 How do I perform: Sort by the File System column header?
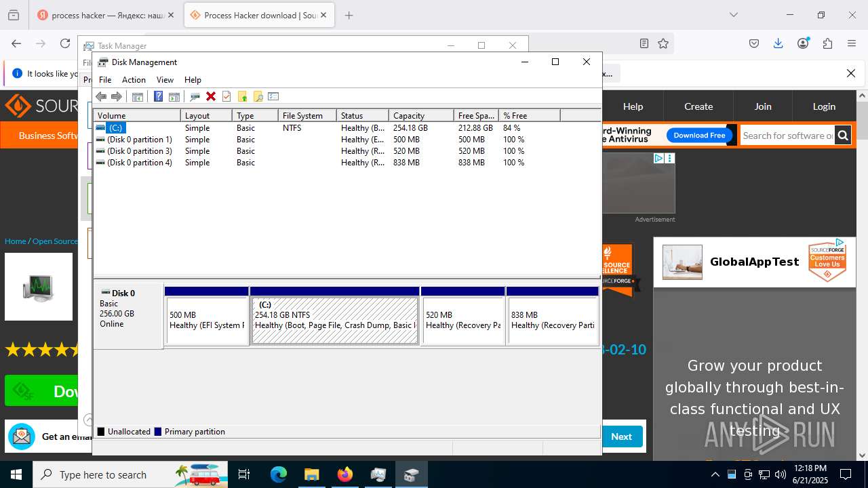307,116
